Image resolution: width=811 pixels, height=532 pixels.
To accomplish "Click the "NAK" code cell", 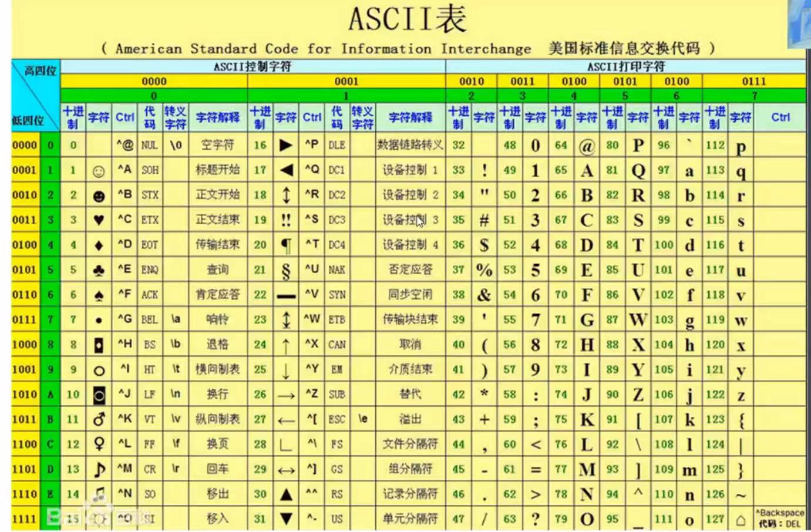I will (337, 270).
